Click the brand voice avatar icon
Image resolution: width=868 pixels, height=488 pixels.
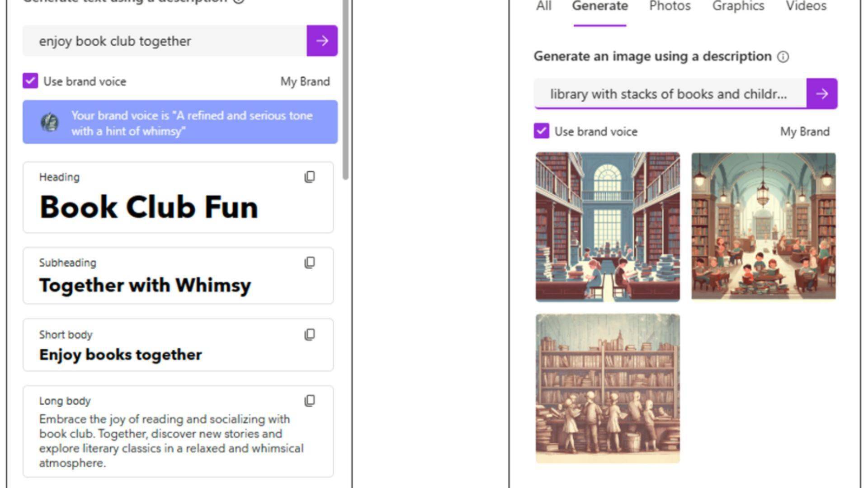coord(50,122)
